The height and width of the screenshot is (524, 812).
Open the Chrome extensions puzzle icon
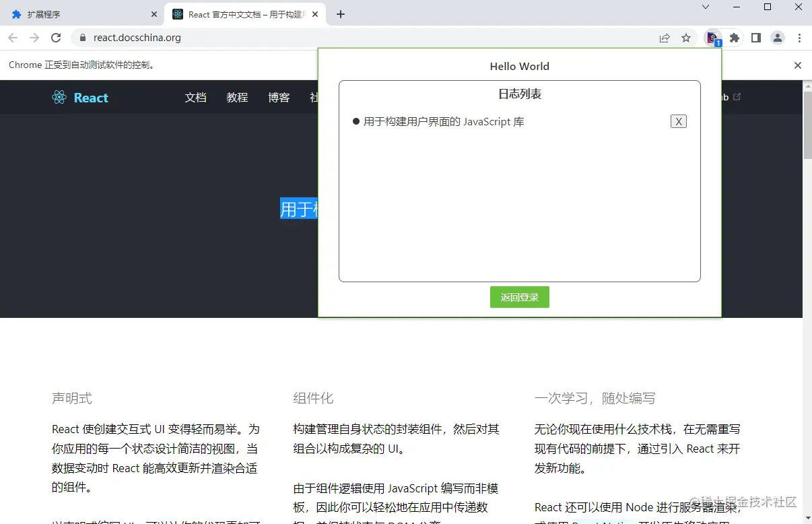[735, 38]
